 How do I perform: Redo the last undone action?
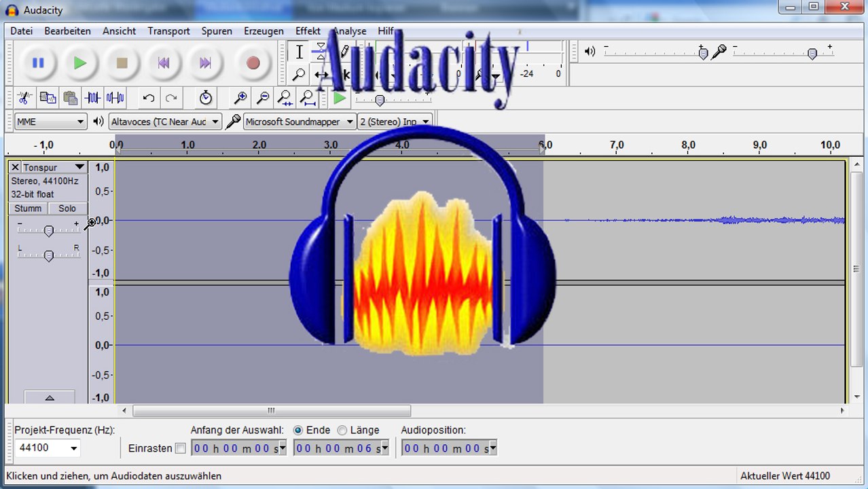click(x=171, y=98)
